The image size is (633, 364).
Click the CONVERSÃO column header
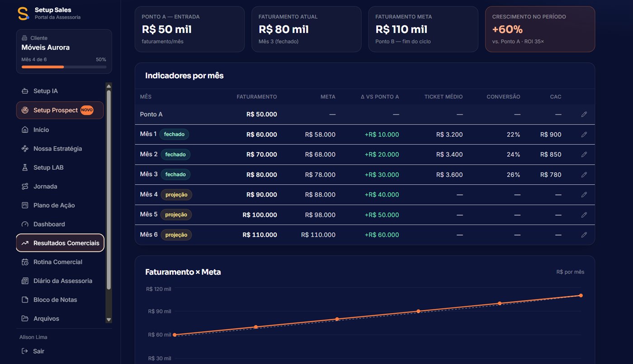pos(503,97)
